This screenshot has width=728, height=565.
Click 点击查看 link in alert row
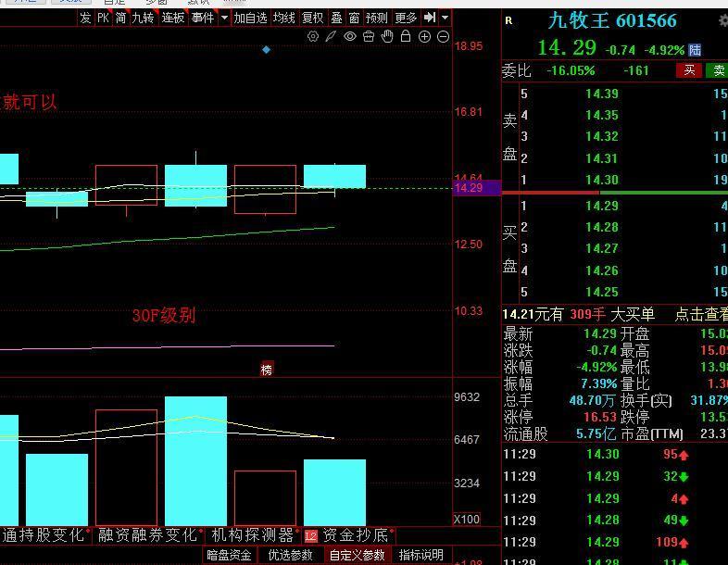click(701, 314)
